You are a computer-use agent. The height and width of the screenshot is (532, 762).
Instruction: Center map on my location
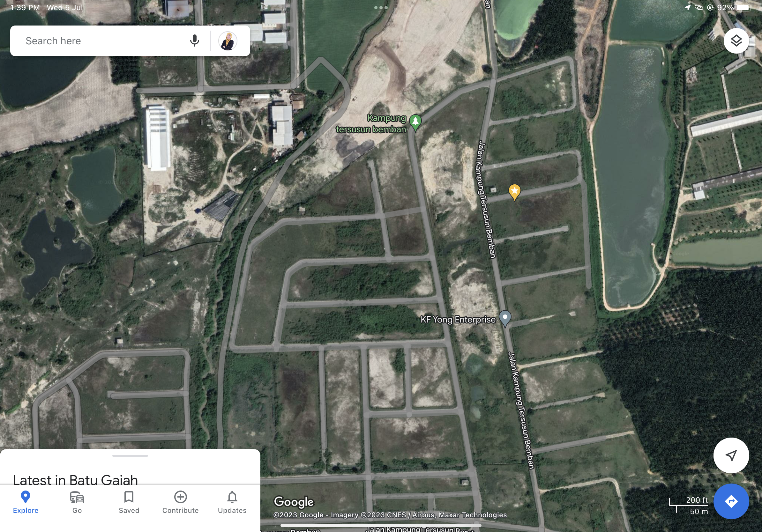[731, 455]
